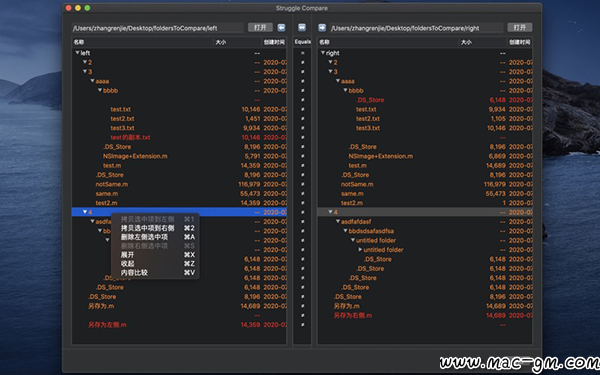The height and width of the screenshot is (375, 600).
Task: Click the double-arrow sync icon in center
Action: point(302,28)
